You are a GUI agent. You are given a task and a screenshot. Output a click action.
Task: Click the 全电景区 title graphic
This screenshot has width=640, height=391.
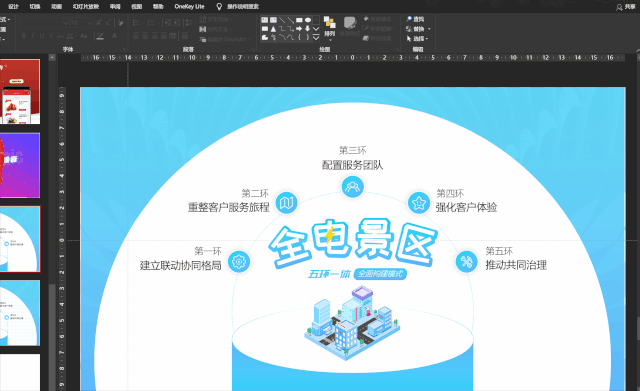pyautogui.click(x=353, y=243)
